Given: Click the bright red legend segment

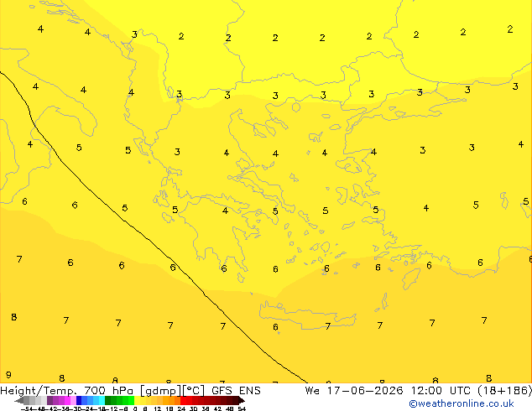Looking at the screenshot, I should (183, 400).
